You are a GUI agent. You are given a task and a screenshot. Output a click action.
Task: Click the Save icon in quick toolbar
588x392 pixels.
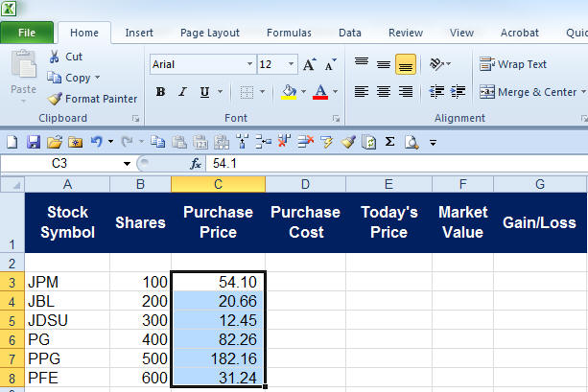[x=34, y=142]
